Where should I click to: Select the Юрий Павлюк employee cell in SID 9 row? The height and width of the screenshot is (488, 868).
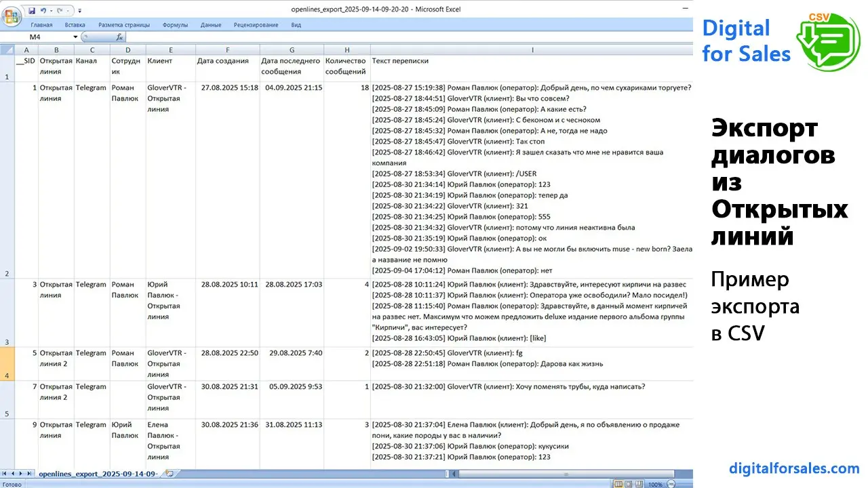127,443
